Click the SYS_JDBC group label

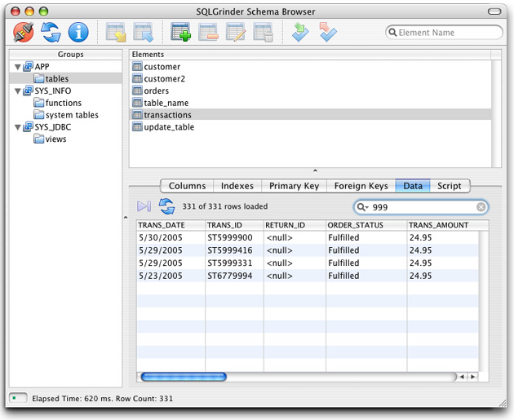click(x=53, y=126)
